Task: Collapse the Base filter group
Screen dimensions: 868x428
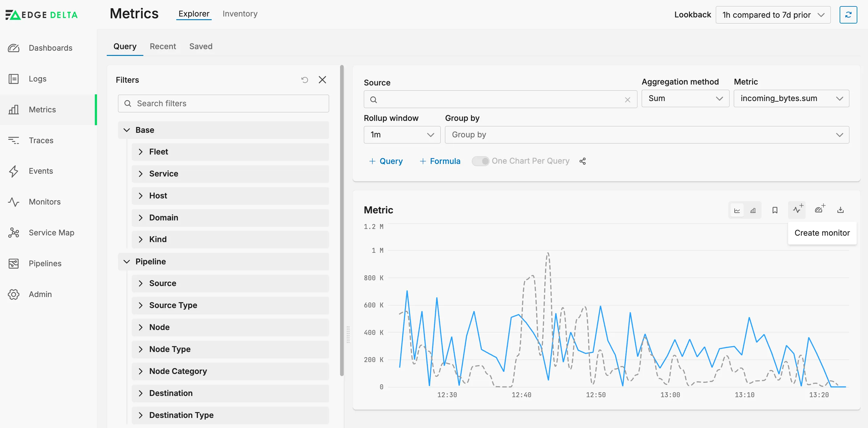Action: tap(223, 130)
